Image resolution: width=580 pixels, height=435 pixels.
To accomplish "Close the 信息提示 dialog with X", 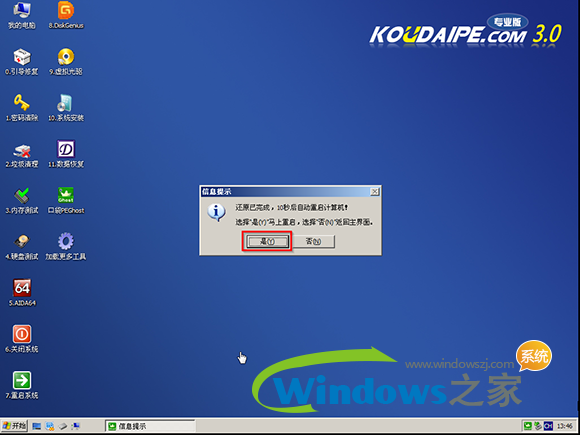I will (x=374, y=192).
